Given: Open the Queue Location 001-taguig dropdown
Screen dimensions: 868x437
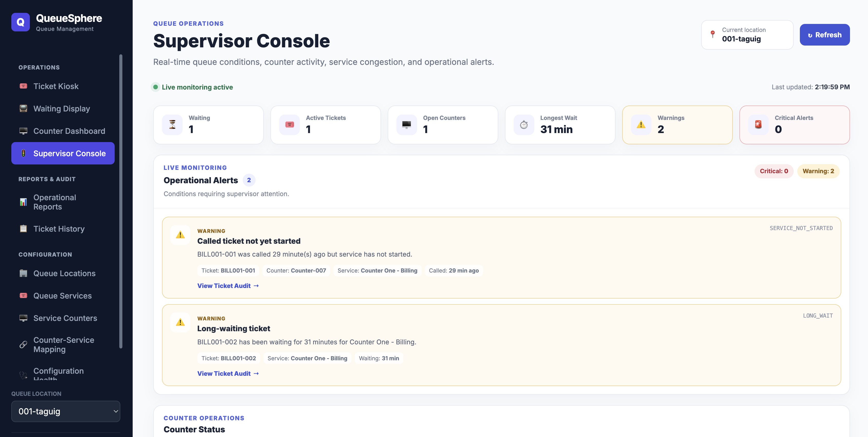Looking at the screenshot, I should pos(66,411).
